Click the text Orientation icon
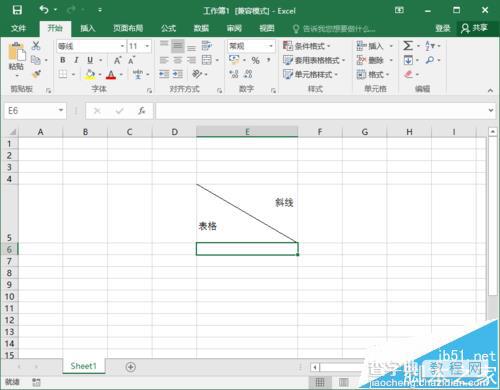Viewport: 500px width, 390px height. pyautogui.click(x=197, y=74)
